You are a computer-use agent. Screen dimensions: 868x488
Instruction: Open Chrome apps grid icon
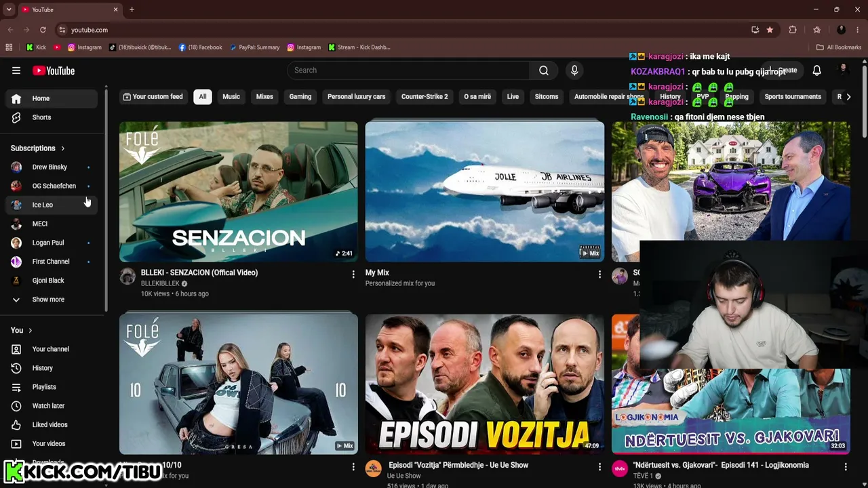9,47
